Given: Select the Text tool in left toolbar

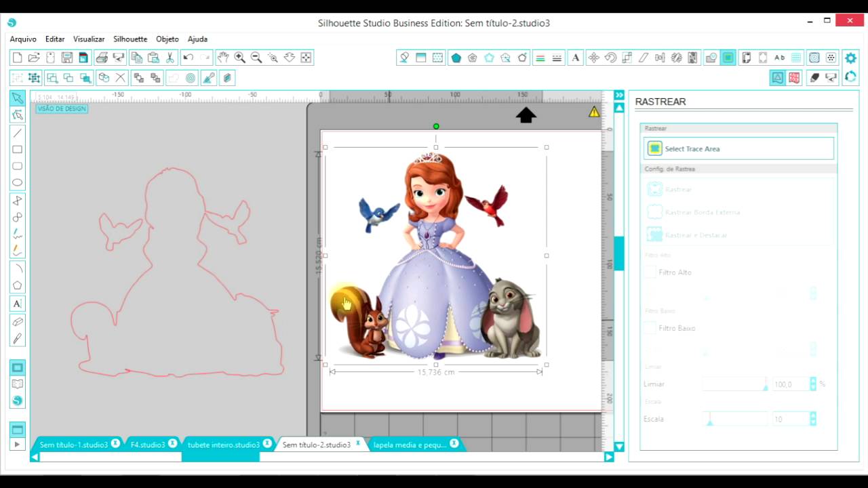Looking at the screenshot, I should tap(18, 304).
